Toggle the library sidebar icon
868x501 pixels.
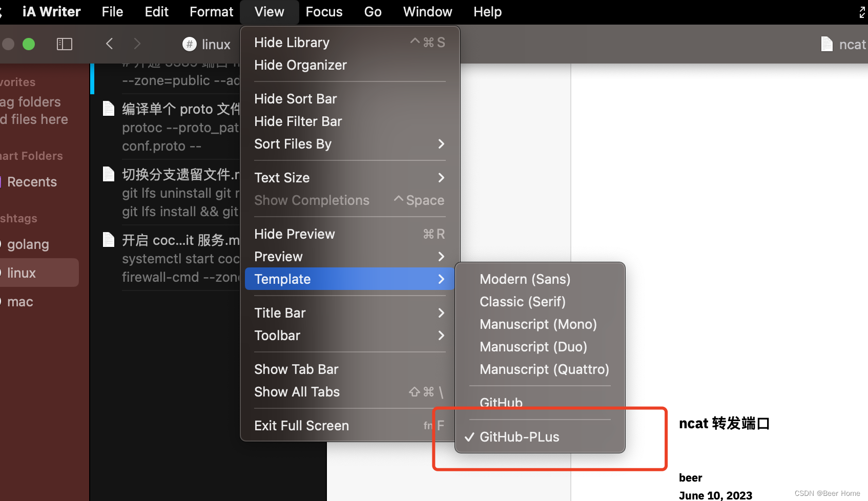click(65, 44)
